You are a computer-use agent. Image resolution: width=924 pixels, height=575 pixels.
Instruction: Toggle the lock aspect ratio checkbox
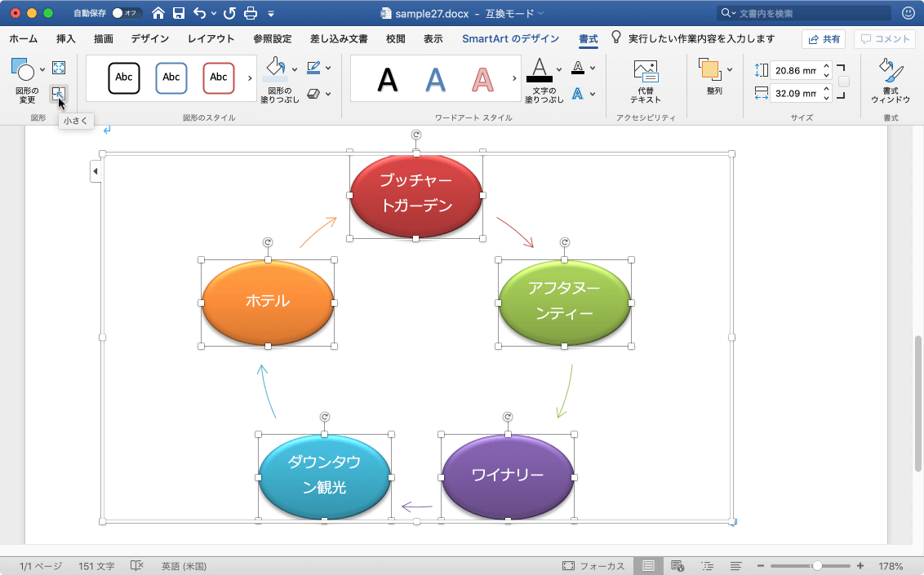(844, 82)
